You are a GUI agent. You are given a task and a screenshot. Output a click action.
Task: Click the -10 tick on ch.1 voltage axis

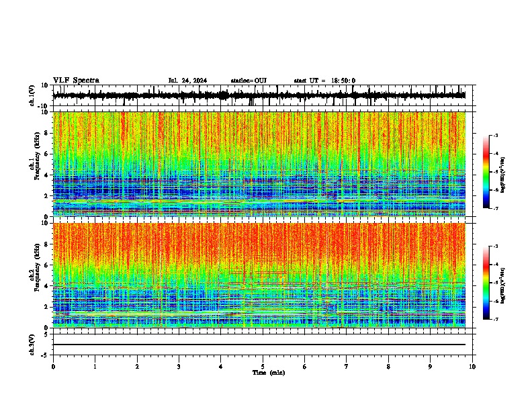click(x=44, y=106)
